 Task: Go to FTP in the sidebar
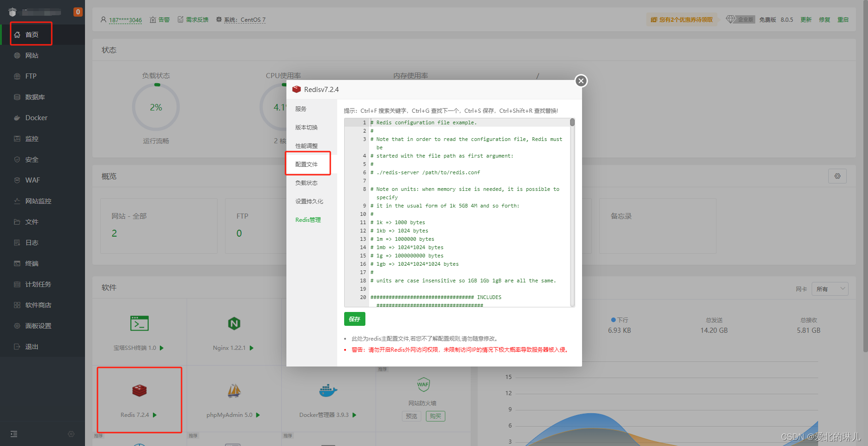30,76
